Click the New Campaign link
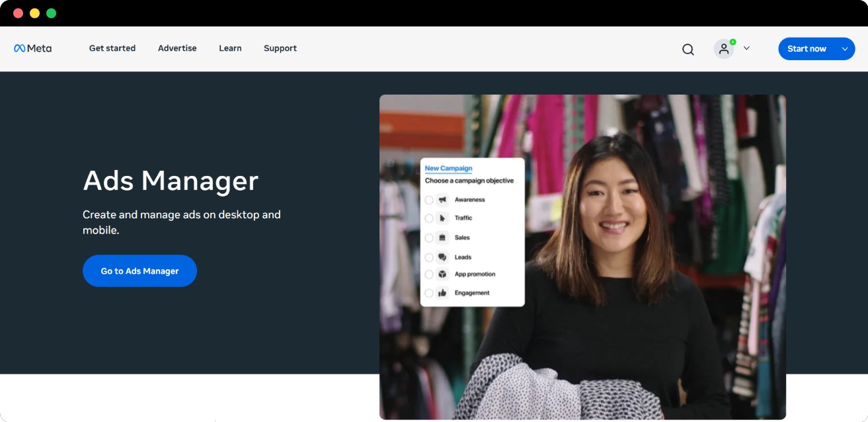This screenshot has width=868, height=422. [x=448, y=169]
